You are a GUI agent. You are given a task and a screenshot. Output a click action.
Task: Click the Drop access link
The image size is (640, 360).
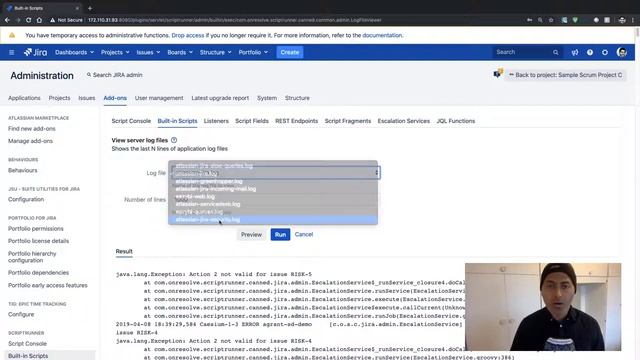point(188,35)
